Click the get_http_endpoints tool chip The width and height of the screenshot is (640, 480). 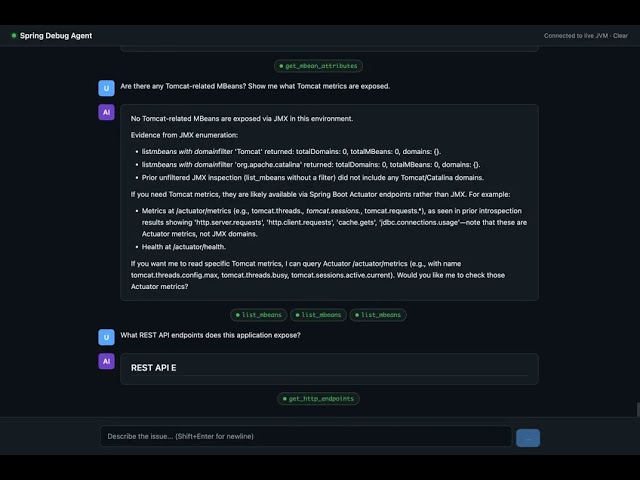pos(318,399)
